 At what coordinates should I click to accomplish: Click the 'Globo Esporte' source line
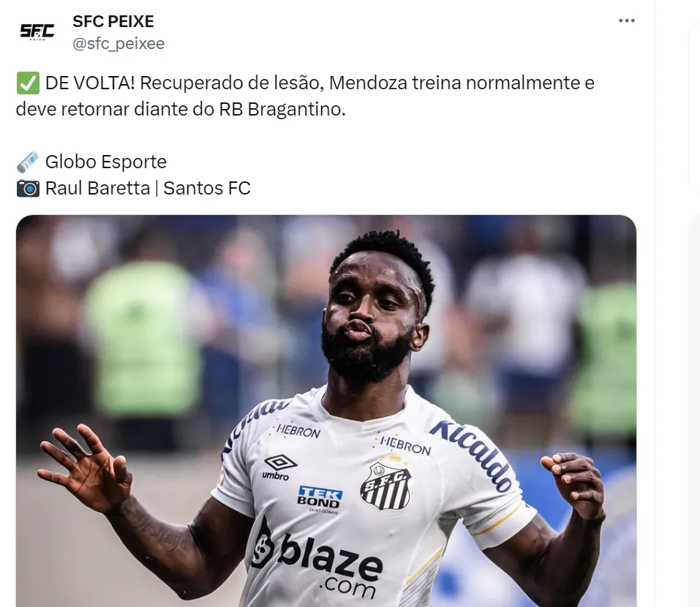[x=106, y=162]
